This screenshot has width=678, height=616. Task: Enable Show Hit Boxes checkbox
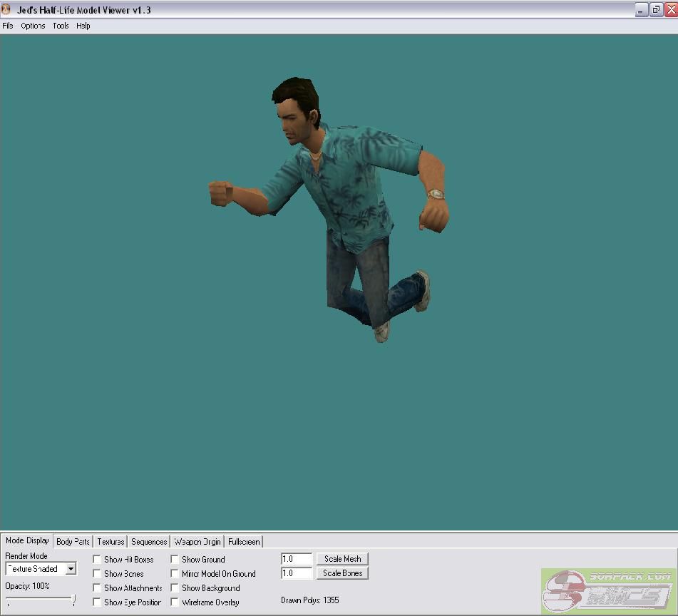[97, 560]
